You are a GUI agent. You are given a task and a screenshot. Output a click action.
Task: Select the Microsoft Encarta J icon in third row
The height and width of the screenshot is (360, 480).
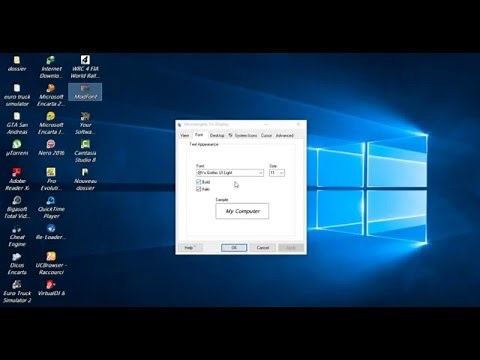click(51, 123)
